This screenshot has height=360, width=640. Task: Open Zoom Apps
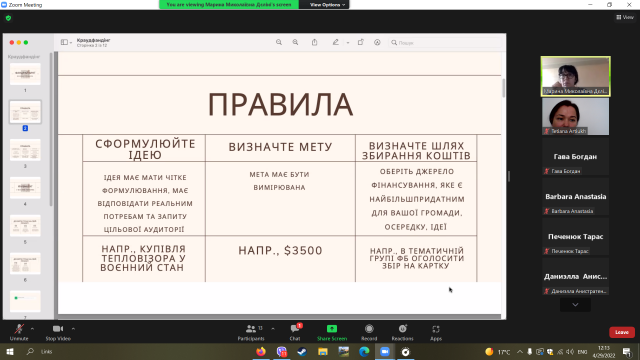[436, 332]
